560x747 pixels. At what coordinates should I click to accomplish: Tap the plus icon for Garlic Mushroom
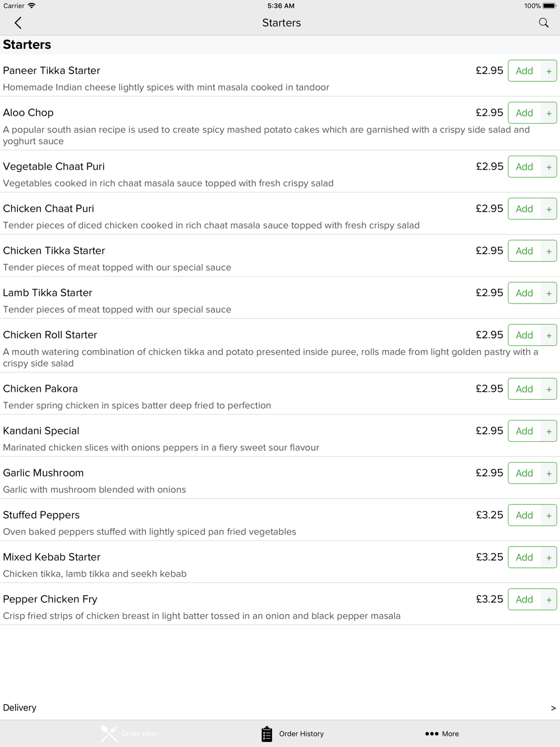549,473
